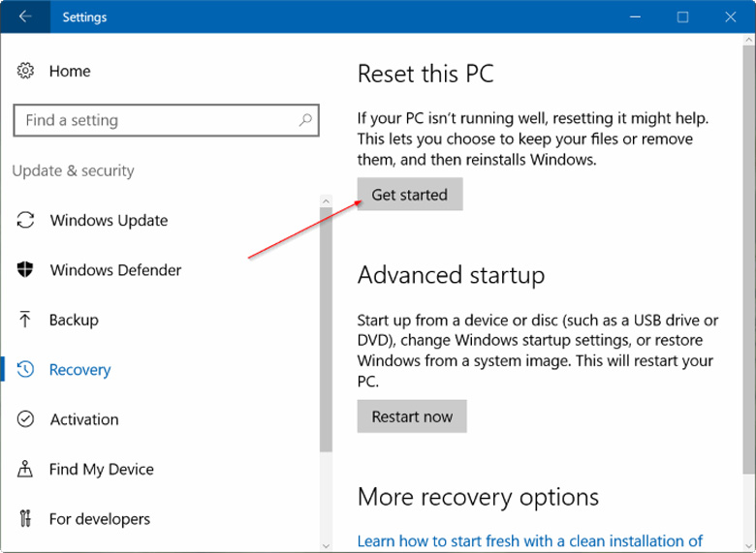Click the Find My Device person icon
The height and width of the screenshot is (553, 756).
25,469
